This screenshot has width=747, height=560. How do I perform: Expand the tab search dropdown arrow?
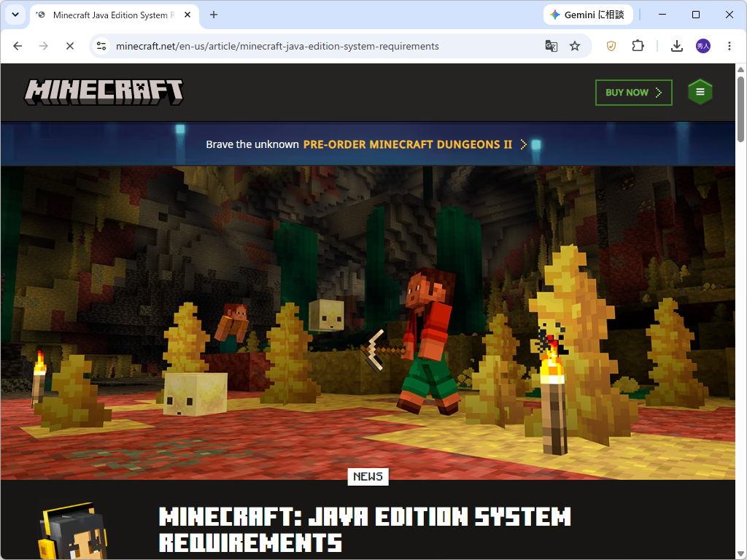(15, 15)
